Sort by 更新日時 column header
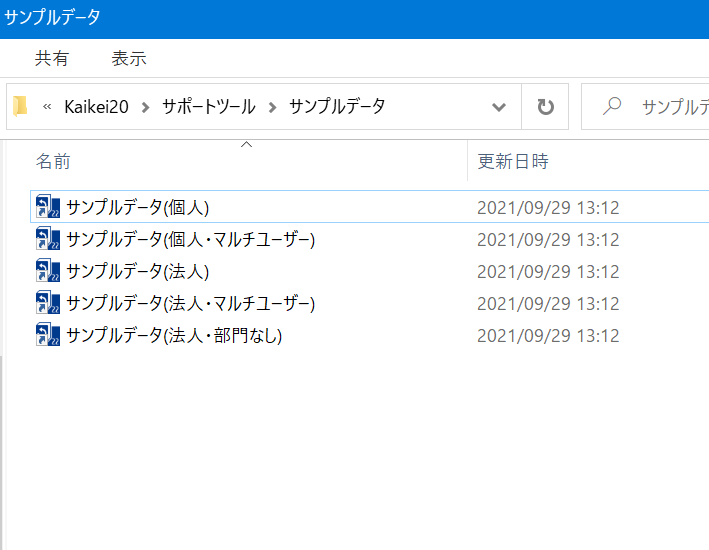The width and height of the screenshot is (709, 550). point(513,161)
